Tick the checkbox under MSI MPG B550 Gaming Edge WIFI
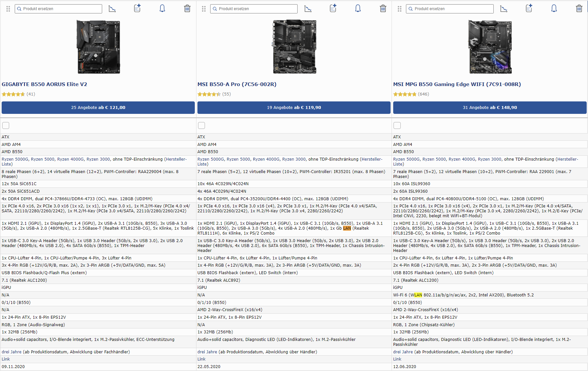Screen dimensions: 588x371 397,125
